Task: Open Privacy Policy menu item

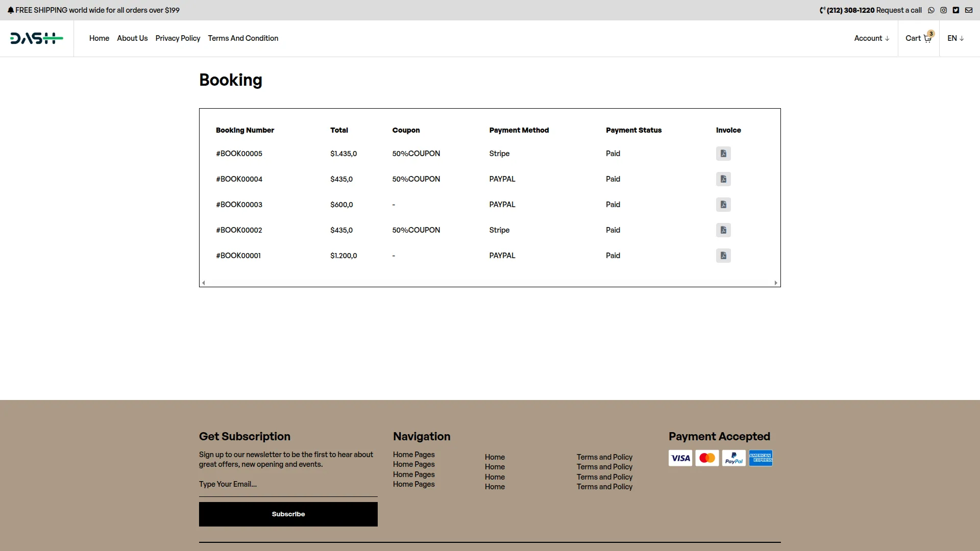Action: 178,38
